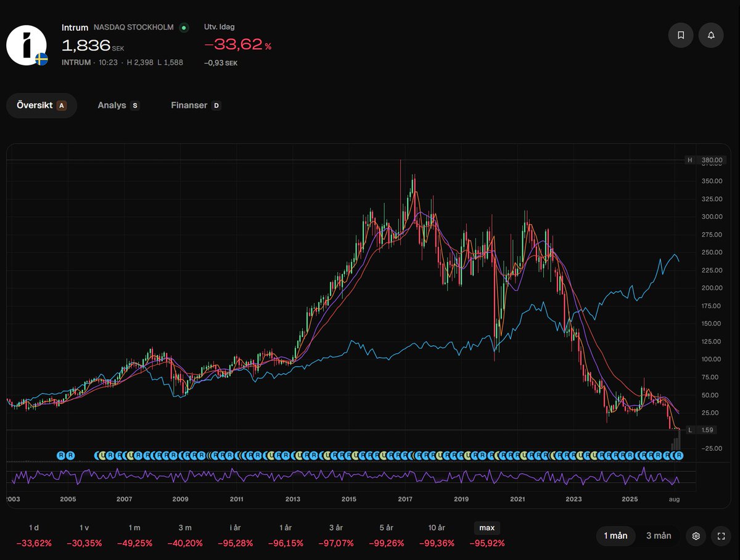Click the NASDAQ STOCKHOLM exchange label
The height and width of the screenshot is (560, 740).
pos(134,28)
